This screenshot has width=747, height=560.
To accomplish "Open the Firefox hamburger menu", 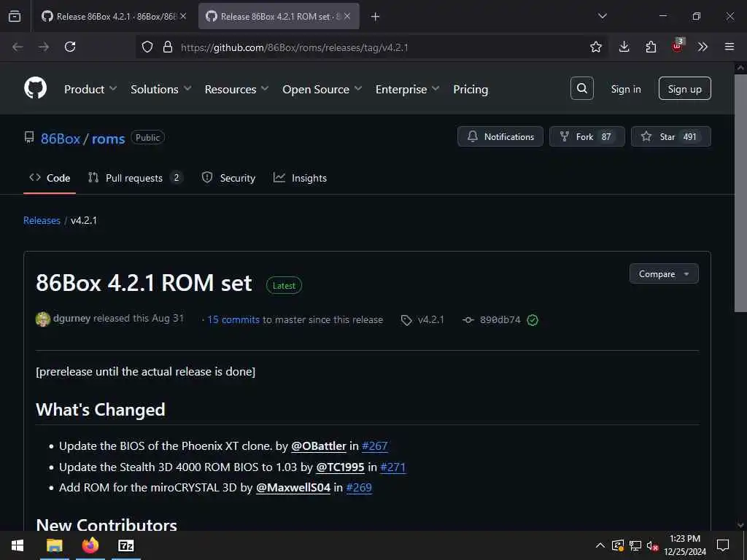I will (x=729, y=47).
